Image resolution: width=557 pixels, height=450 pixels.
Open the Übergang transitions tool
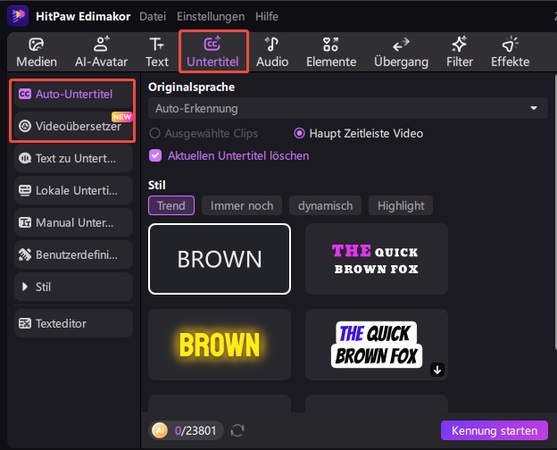click(401, 52)
